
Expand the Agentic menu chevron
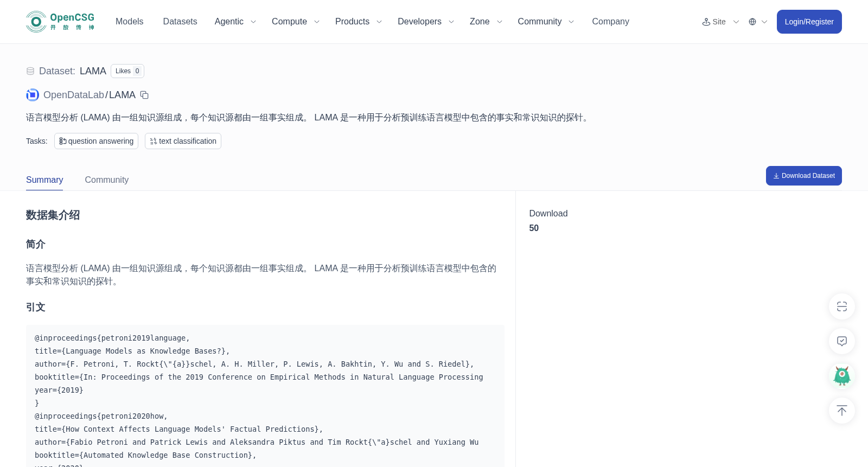tap(253, 22)
